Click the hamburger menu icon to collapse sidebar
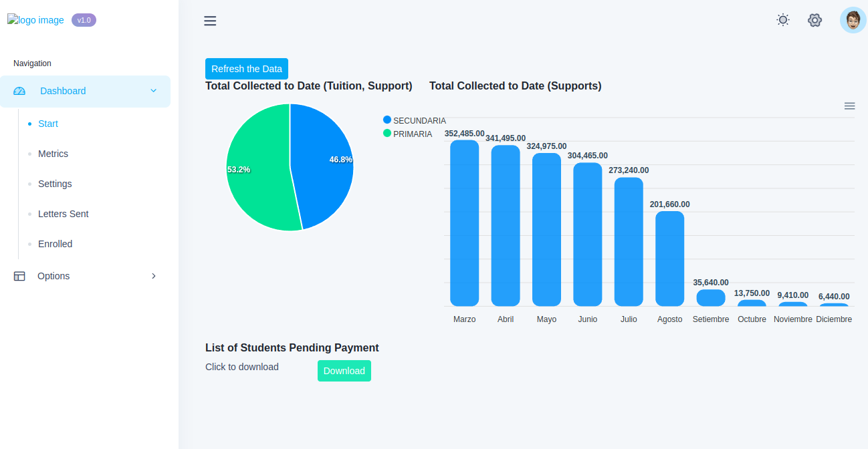 [210, 21]
